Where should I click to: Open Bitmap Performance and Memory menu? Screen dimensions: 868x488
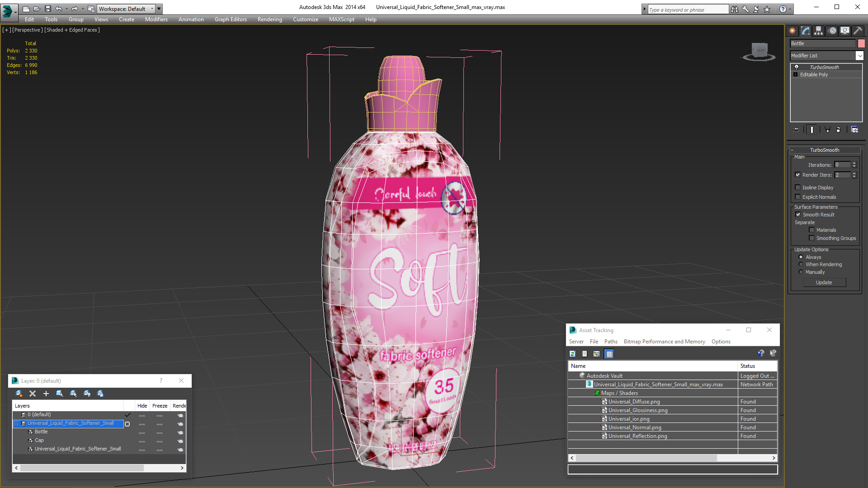(664, 342)
